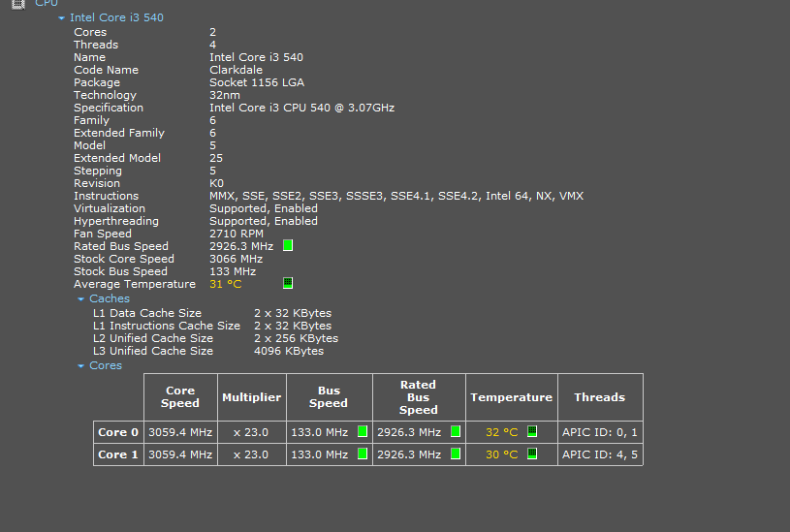
Task: Click the Multiplier column header
Action: pyautogui.click(x=252, y=397)
